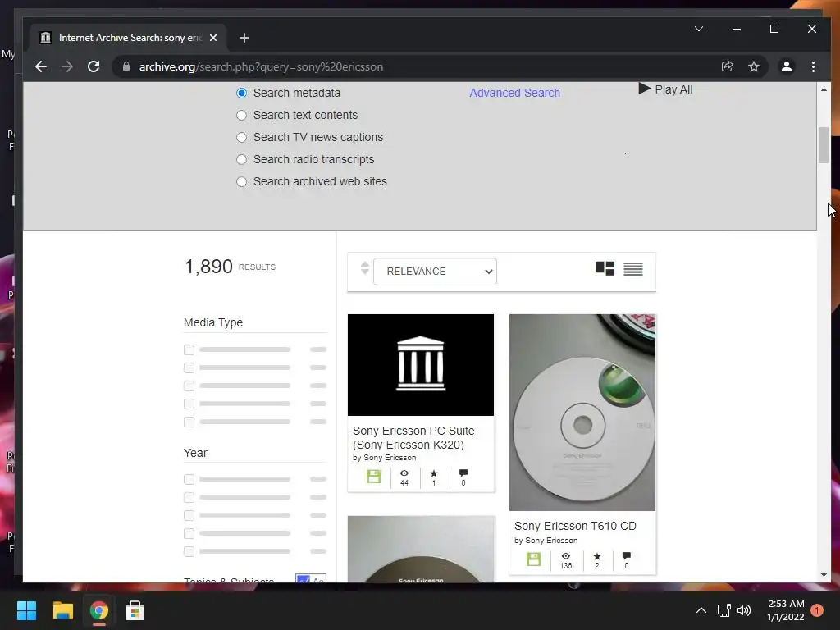The image size is (840, 630).
Task: Close the Internet Archive Search tab
Action: (x=213, y=38)
